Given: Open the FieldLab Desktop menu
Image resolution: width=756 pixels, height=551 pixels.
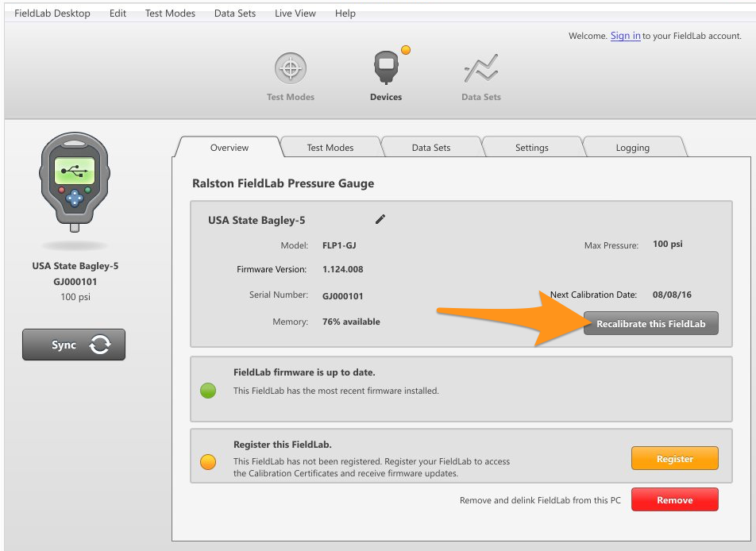Looking at the screenshot, I should pyautogui.click(x=52, y=13).
